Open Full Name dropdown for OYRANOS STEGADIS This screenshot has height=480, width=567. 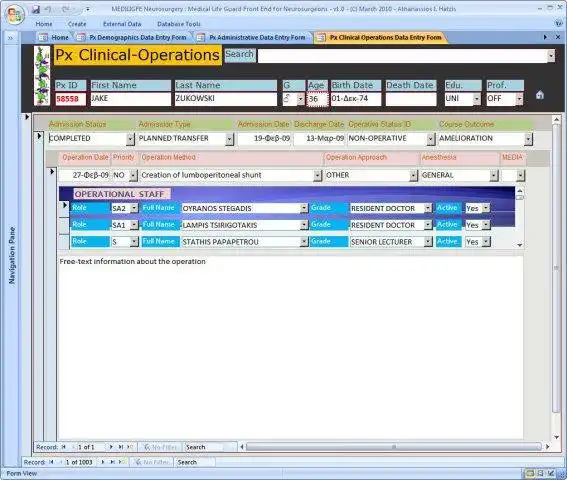(x=304, y=208)
